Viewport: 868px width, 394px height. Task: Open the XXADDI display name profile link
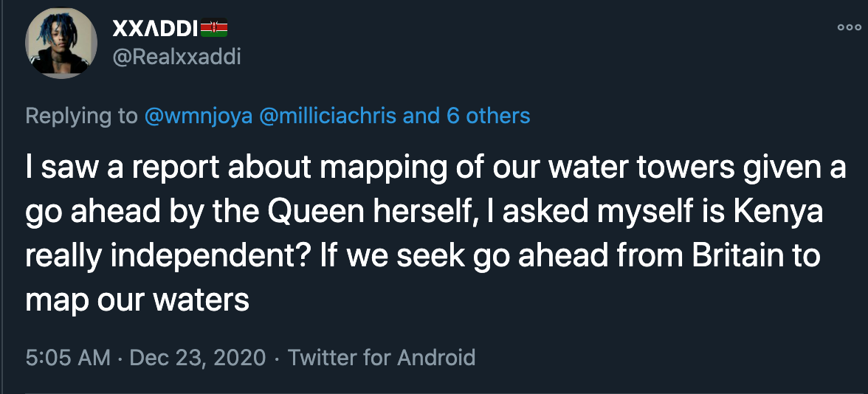[155, 29]
